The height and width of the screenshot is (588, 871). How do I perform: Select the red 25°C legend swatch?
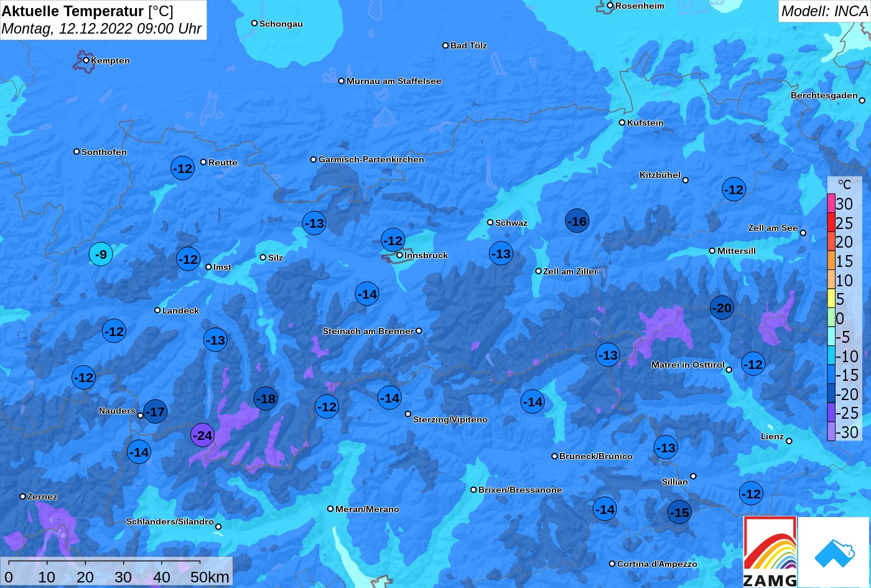point(831,223)
